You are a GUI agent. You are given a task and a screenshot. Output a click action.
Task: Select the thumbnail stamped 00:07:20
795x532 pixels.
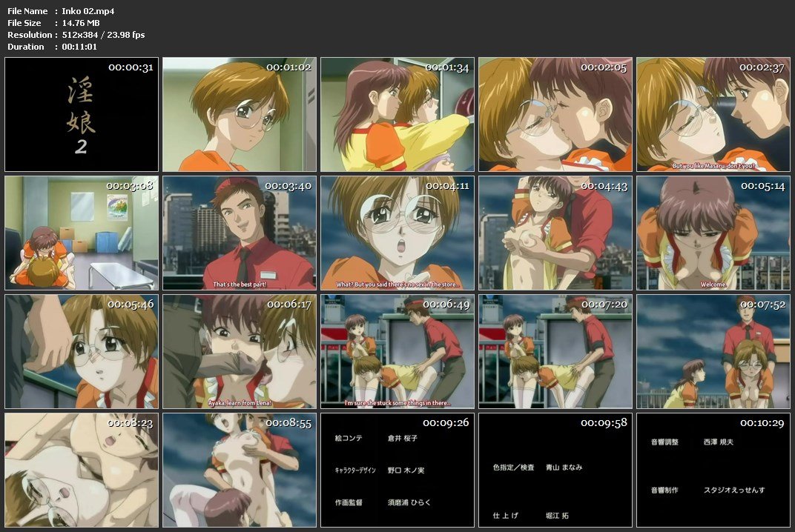[555, 352]
